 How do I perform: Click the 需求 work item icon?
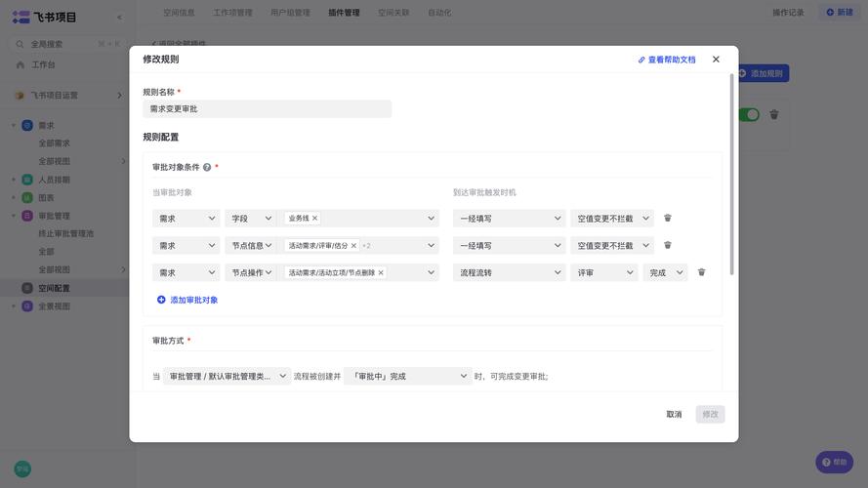[27, 125]
